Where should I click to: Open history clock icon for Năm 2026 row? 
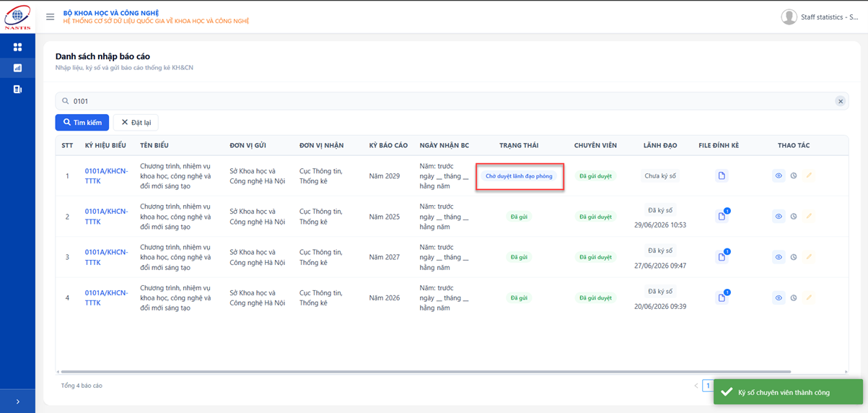[x=794, y=297]
